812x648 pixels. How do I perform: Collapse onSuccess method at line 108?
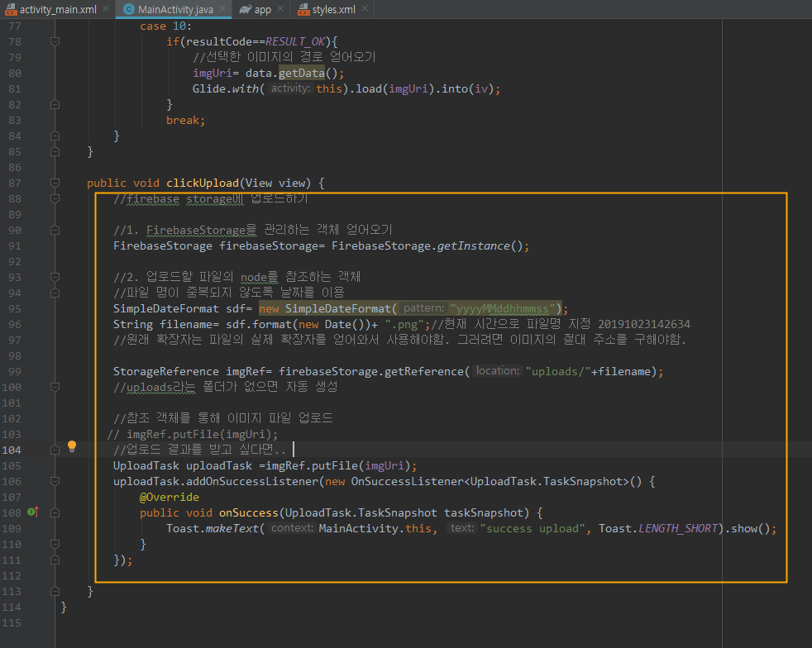coord(55,512)
